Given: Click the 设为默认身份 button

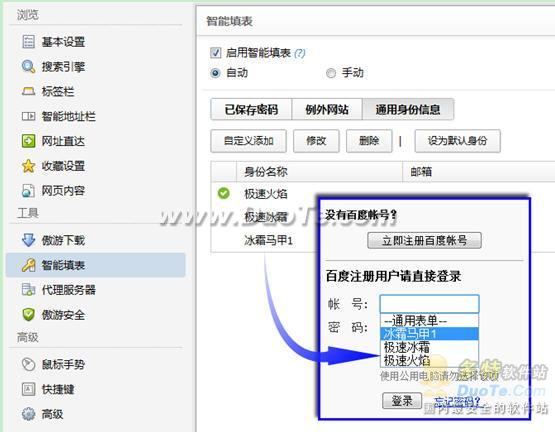Looking at the screenshot, I should click(x=457, y=141).
